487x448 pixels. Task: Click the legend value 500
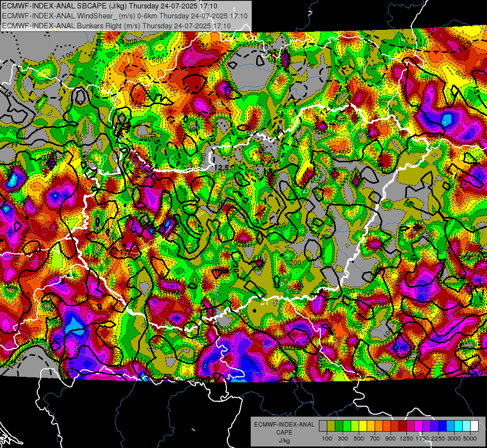[359, 439]
